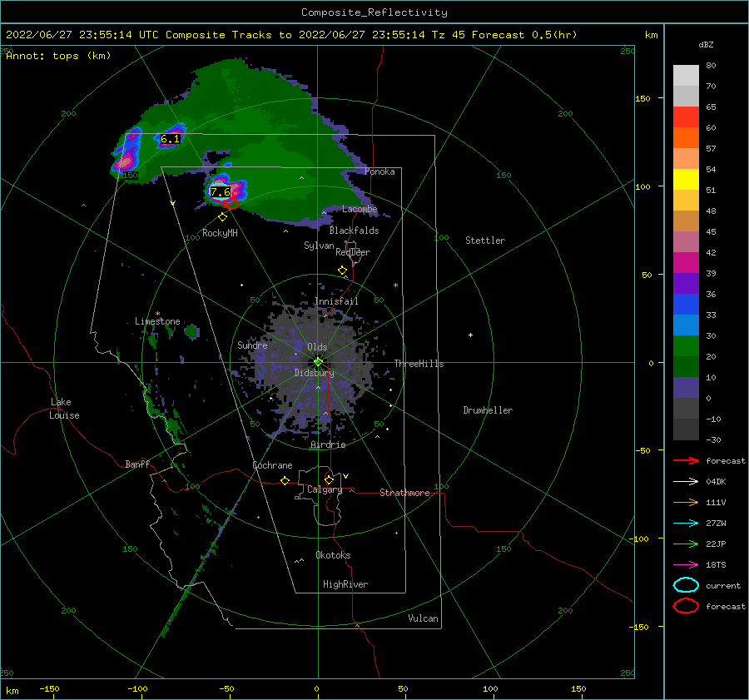Click the yellow diamond marker above Calgary label
The width and height of the screenshot is (749, 700).
[329, 479]
